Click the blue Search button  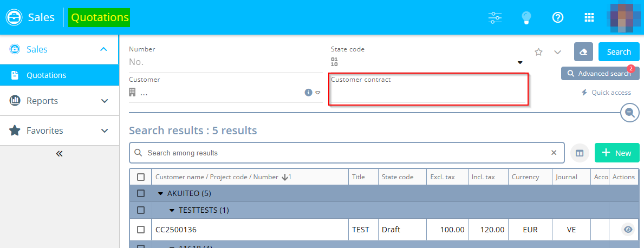tap(619, 52)
